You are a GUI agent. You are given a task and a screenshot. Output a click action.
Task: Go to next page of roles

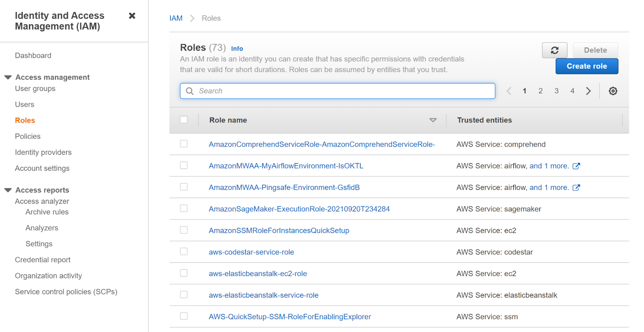[588, 91]
